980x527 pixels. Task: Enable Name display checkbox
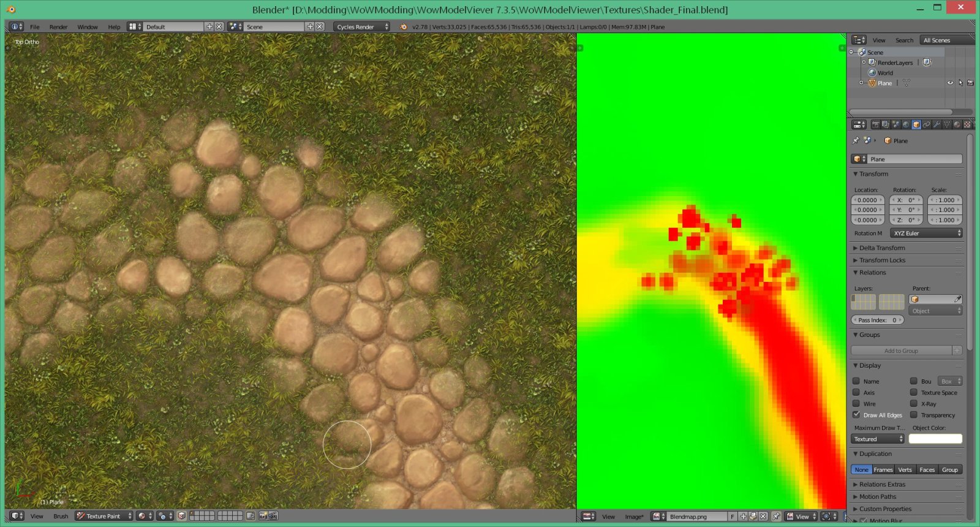(x=856, y=381)
